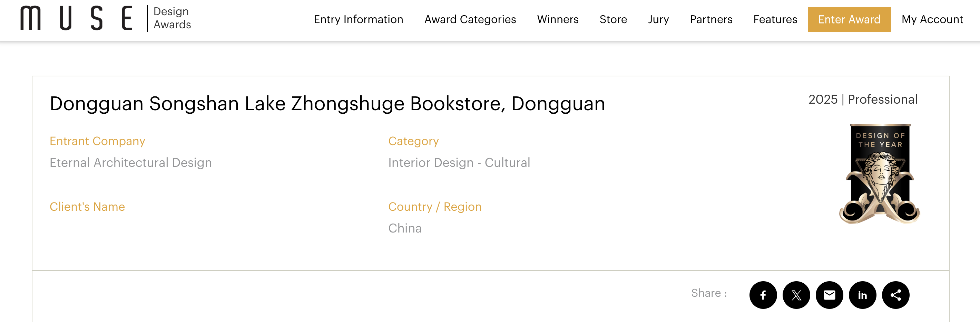Share on LinkedIn icon
This screenshot has width=980, height=322.
[x=862, y=295]
